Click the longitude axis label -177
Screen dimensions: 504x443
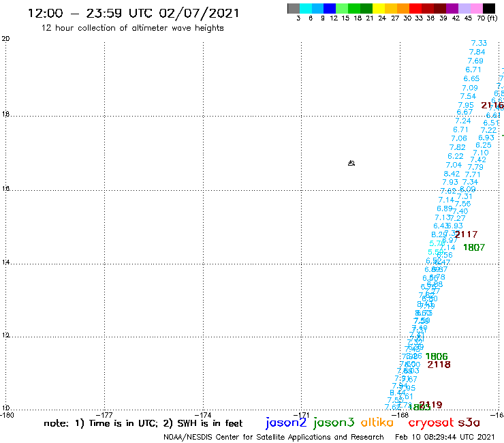(x=105, y=415)
